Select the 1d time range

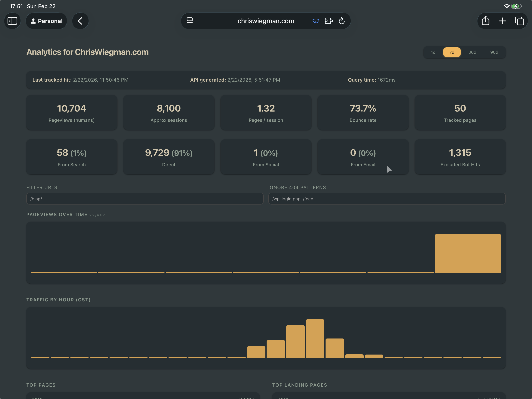pos(433,52)
